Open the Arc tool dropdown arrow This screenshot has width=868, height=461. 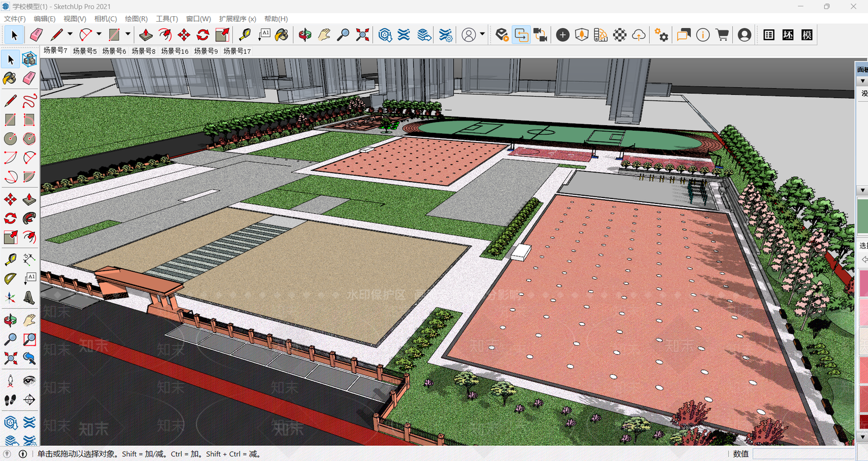(99, 34)
